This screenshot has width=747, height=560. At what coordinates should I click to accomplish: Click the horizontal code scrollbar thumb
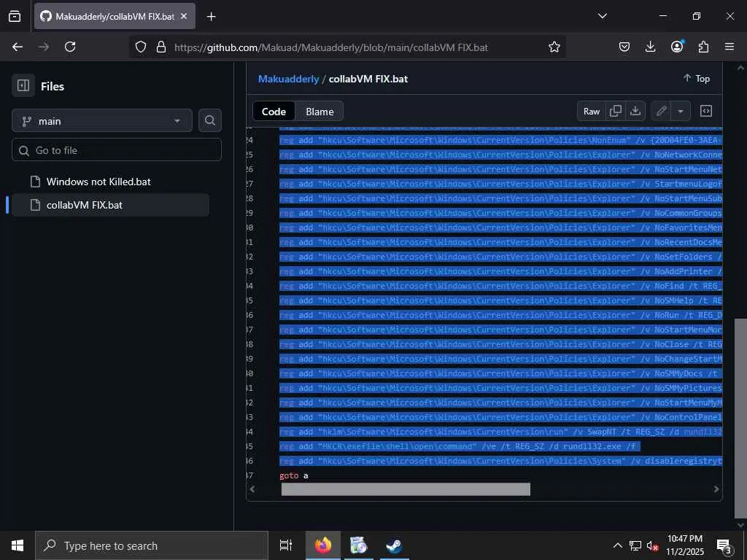[406, 489]
